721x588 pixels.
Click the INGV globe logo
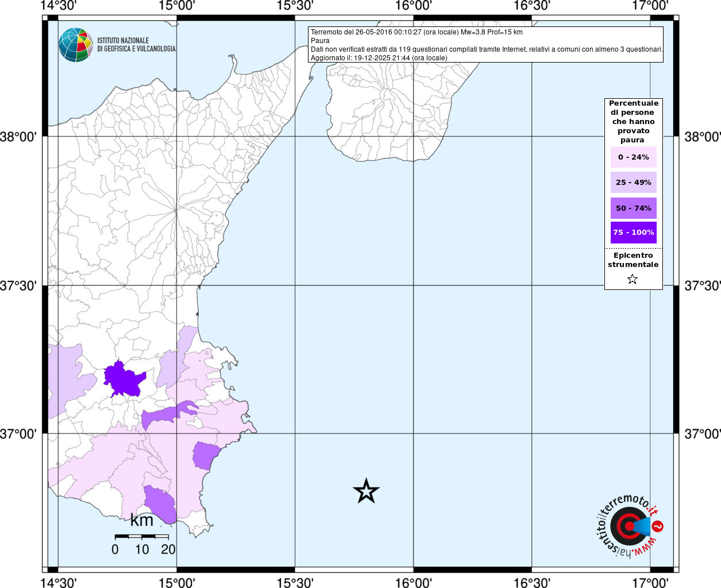coord(75,45)
